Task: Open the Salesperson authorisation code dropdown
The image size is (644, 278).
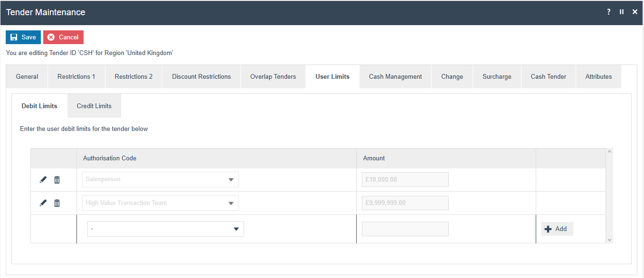Action: [x=161, y=179]
